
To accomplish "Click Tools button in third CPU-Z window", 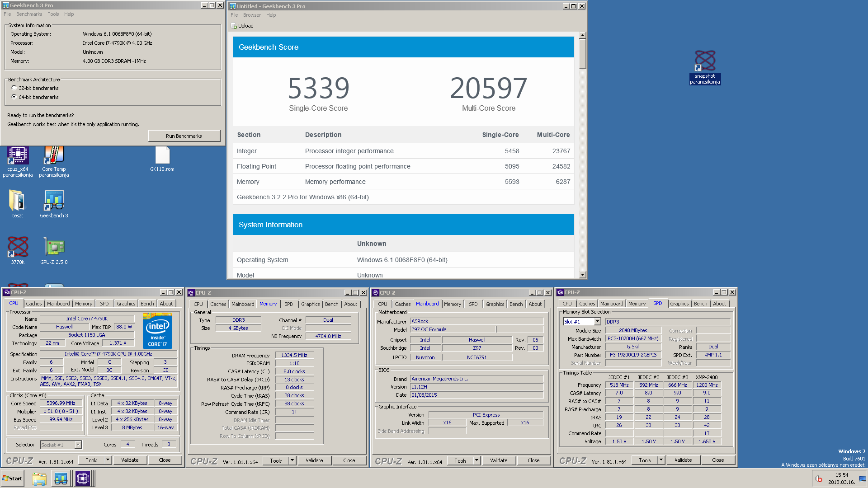I will point(460,460).
